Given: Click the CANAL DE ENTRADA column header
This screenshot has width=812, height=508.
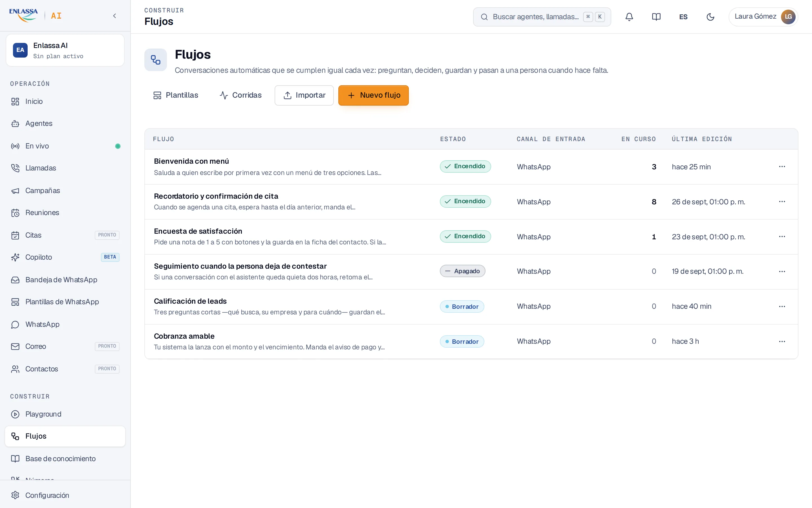Looking at the screenshot, I should tap(551, 139).
